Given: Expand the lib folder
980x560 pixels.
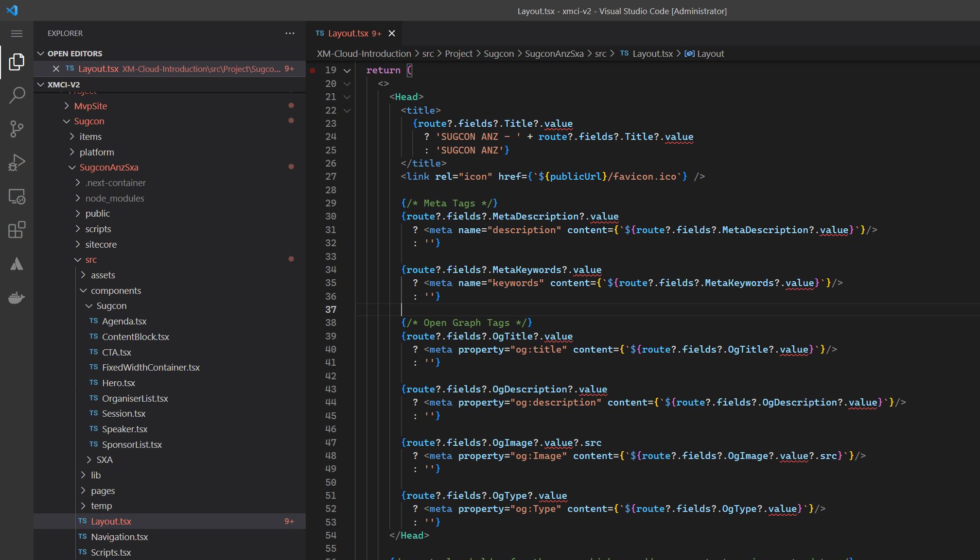Looking at the screenshot, I should 84,475.
